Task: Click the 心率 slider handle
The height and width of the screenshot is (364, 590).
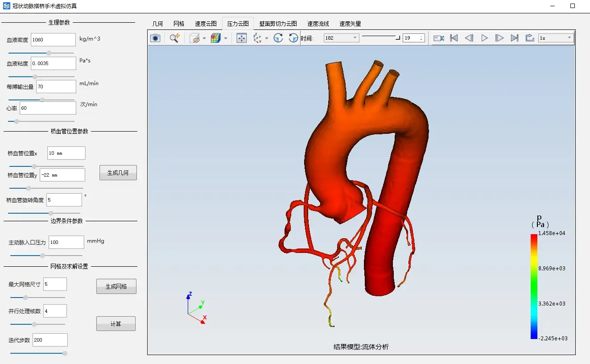Action: pos(17,121)
